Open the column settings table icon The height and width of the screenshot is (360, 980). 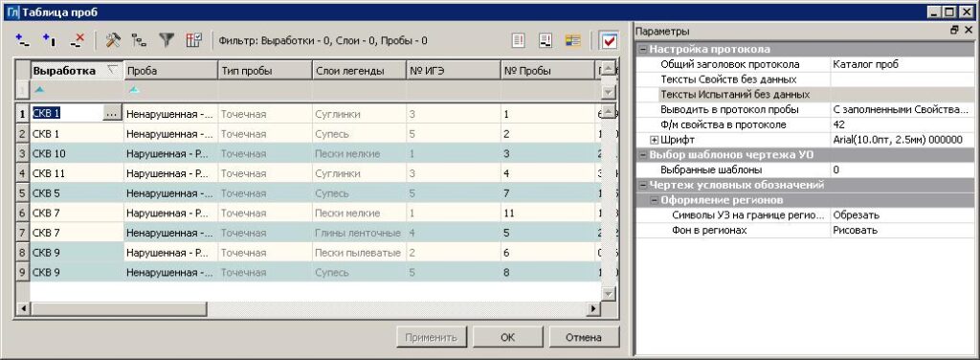tap(193, 40)
